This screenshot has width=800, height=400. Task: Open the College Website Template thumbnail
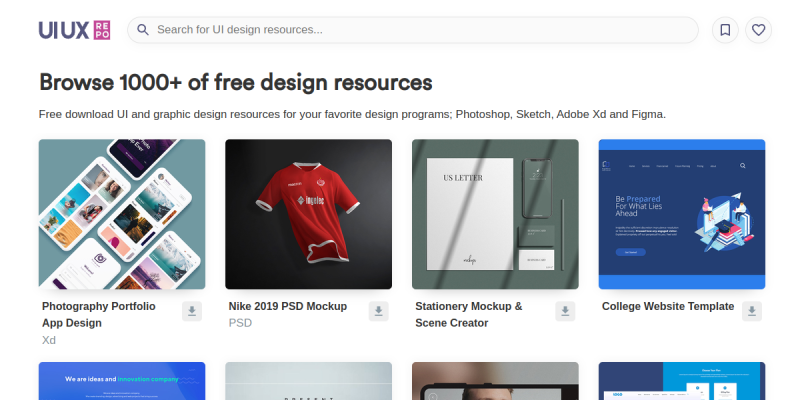point(682,214)
